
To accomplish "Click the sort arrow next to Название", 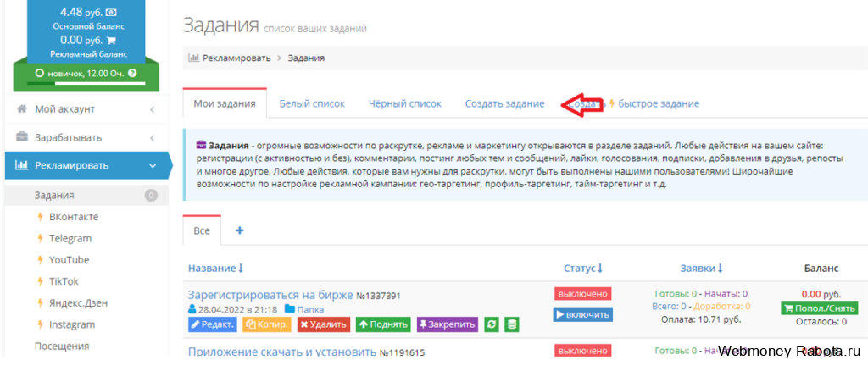I will 240,268.
